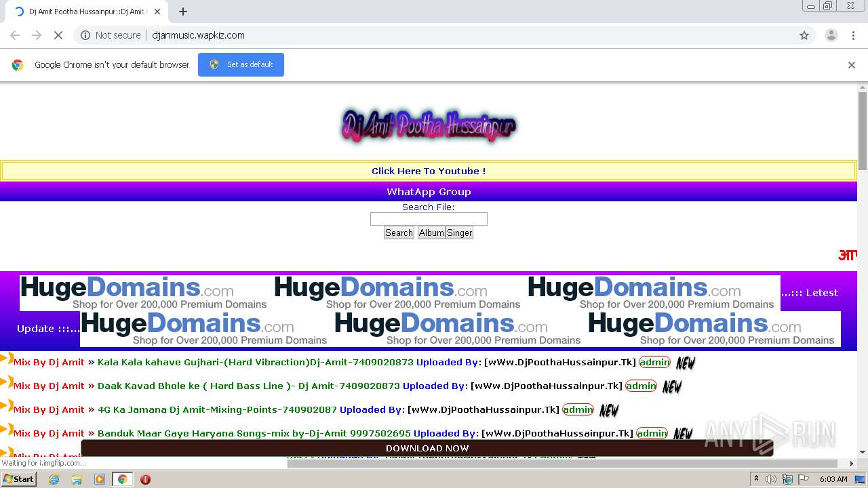Click the network tray icon
Image resolution: width=868 pixels, height=488 pixels.
787,479
